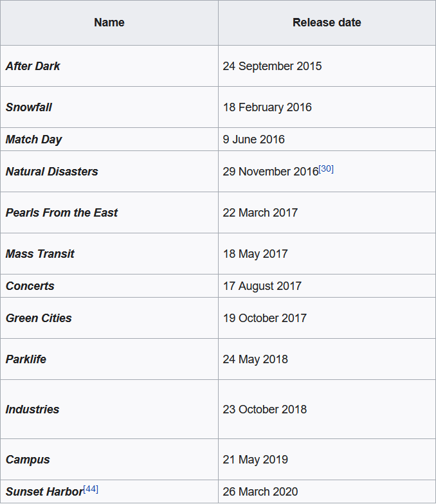The width and height of the screenshot is (436, 504).
Task: Select the Campus name cell
Action: pos(109,459)
